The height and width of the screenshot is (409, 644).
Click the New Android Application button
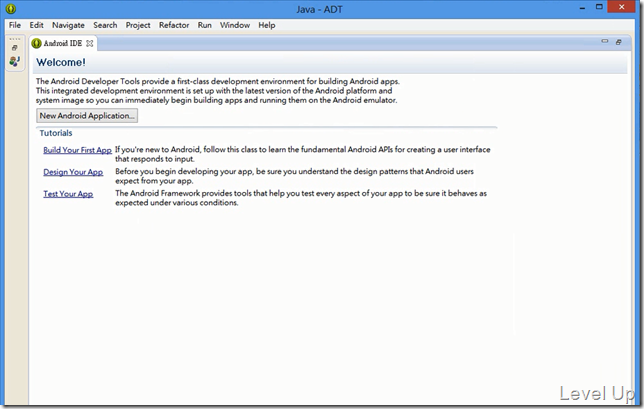coord(87,116)
